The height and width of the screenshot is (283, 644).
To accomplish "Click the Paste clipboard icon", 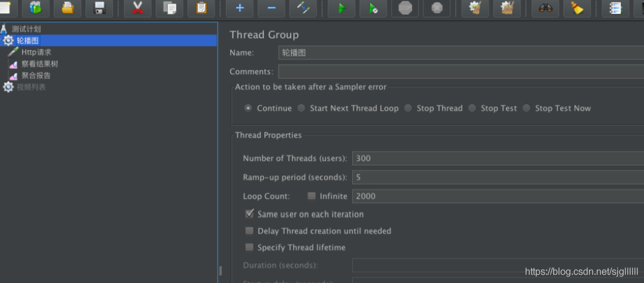I will click(x=202, y=8).
